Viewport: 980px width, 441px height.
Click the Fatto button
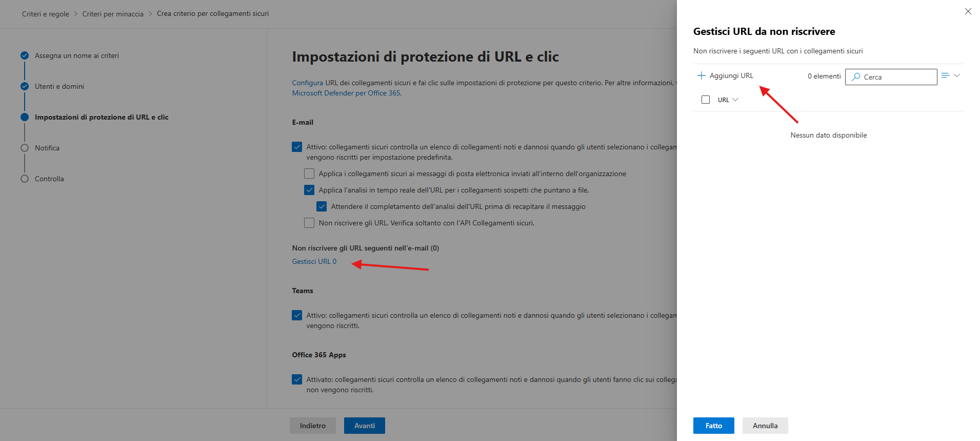[x=714, y=426]
